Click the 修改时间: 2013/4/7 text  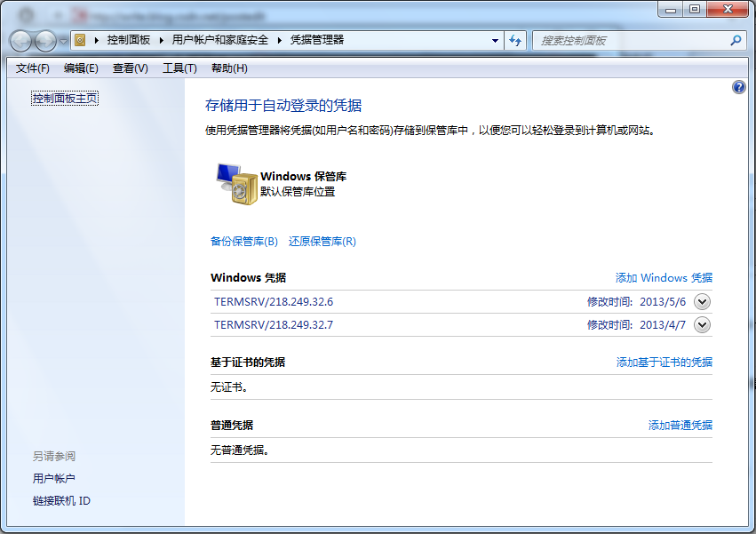click(636, 325)
